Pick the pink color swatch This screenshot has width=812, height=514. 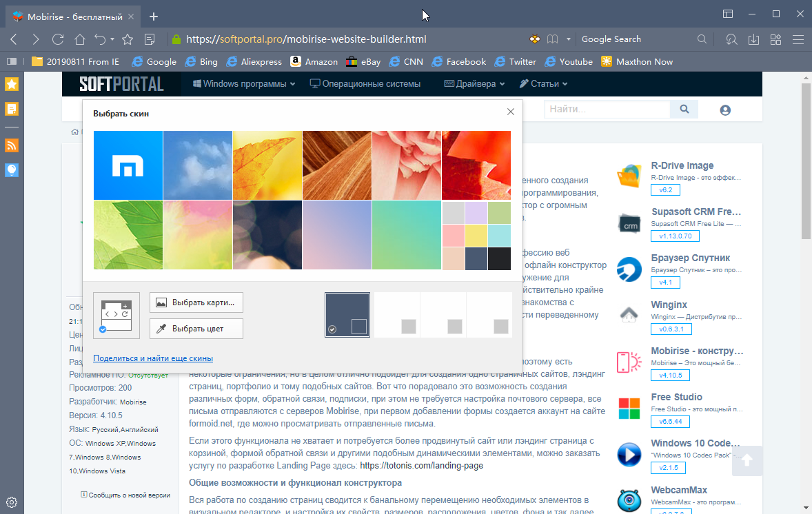pyautogui.click(x=453, y=236)
